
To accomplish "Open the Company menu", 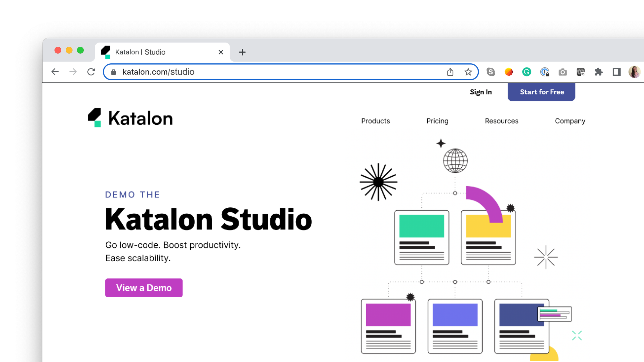I will point(570,121).
